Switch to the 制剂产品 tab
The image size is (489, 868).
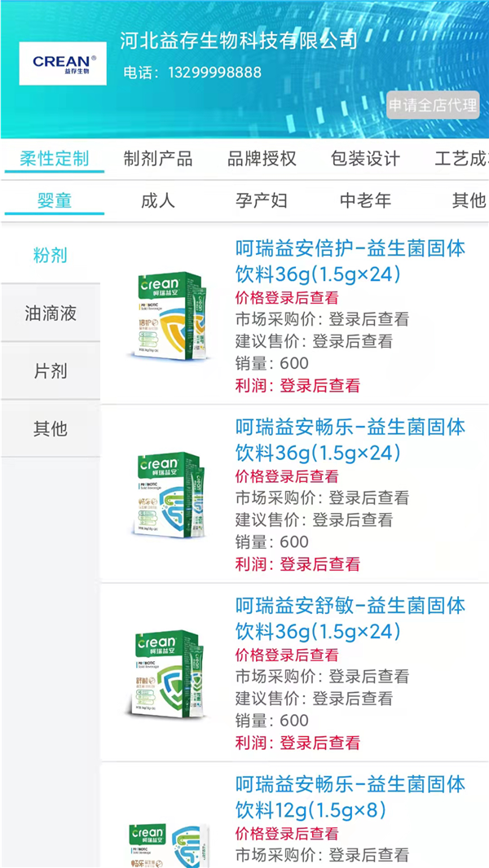pos(159,160)
